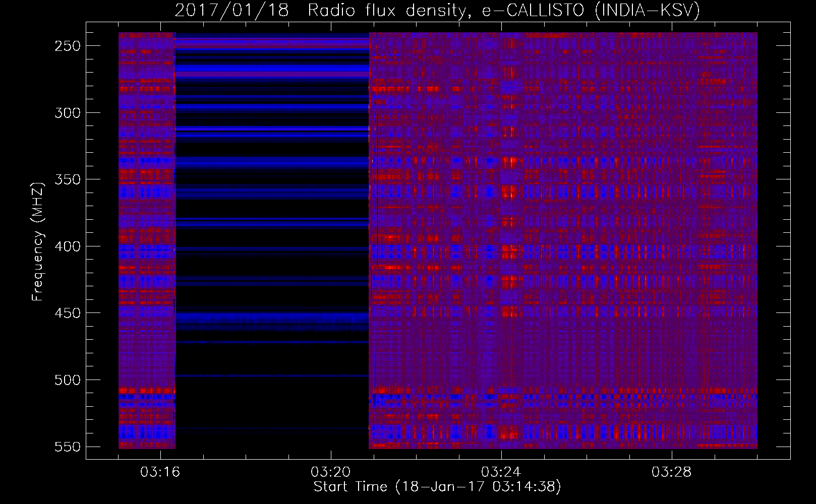
Task: Click the Start Time axis label
Action: [x=437, y=487]
